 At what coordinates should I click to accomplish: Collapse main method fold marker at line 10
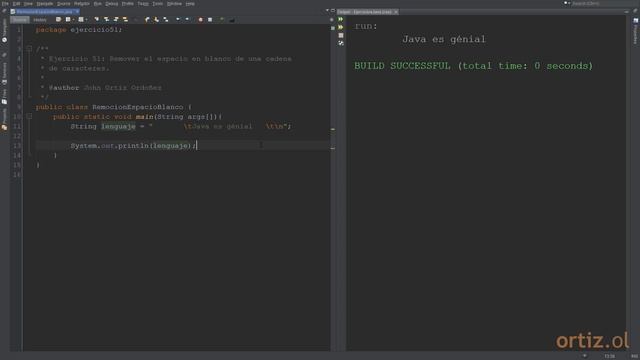[29, 116]
